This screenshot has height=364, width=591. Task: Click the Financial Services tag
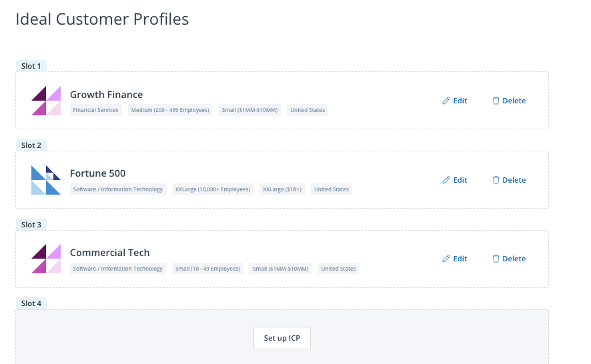click(95, 110)
